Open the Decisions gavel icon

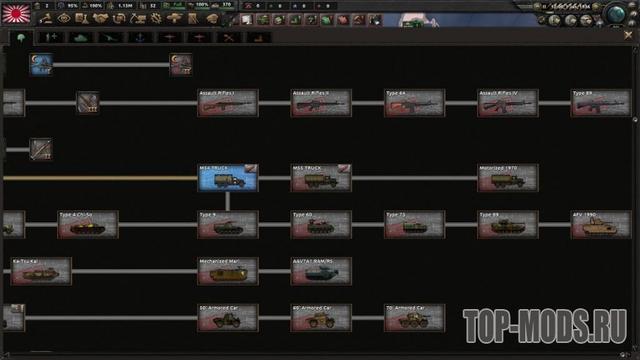click(46, 18)
